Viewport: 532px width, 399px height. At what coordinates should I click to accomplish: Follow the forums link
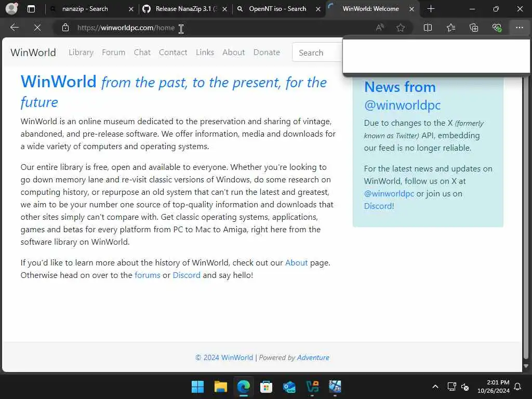(x=147, y=275)
